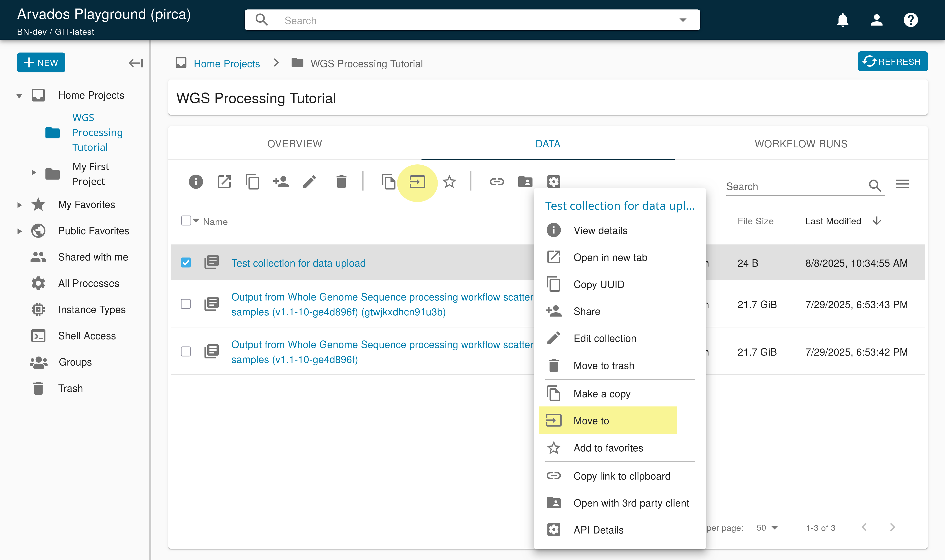Open the rows per page dropdown
The height and width of the screenshot is (560, 945).
click(x=767, y=528)
